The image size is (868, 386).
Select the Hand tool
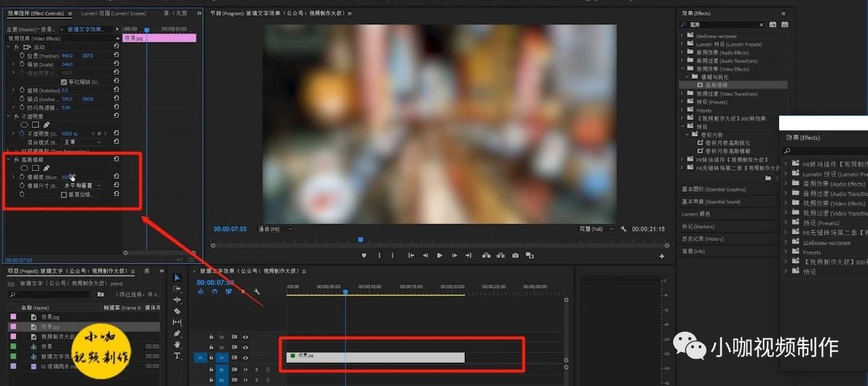pyautogui.click(x=178, y=345)
